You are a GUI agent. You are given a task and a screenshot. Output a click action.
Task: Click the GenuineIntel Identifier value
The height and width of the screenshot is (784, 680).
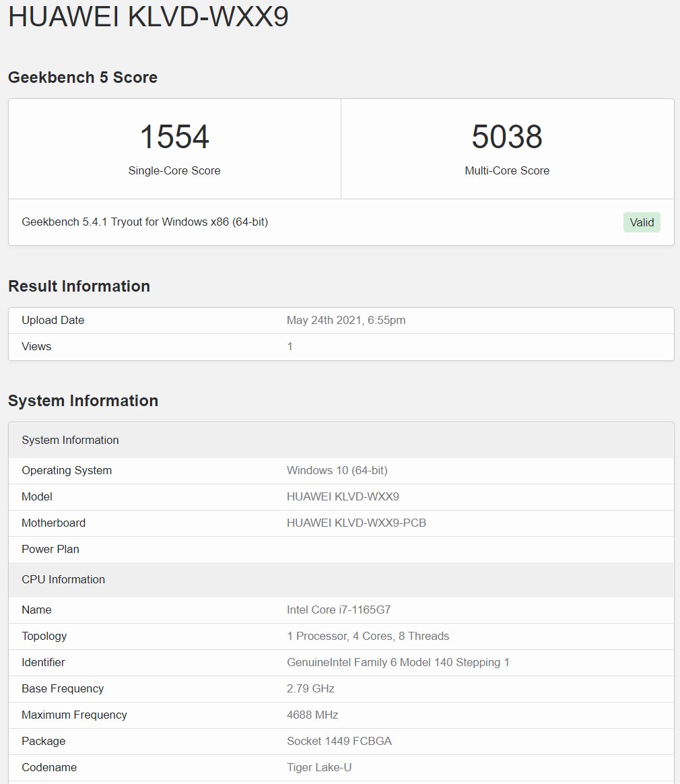point(398,663)
